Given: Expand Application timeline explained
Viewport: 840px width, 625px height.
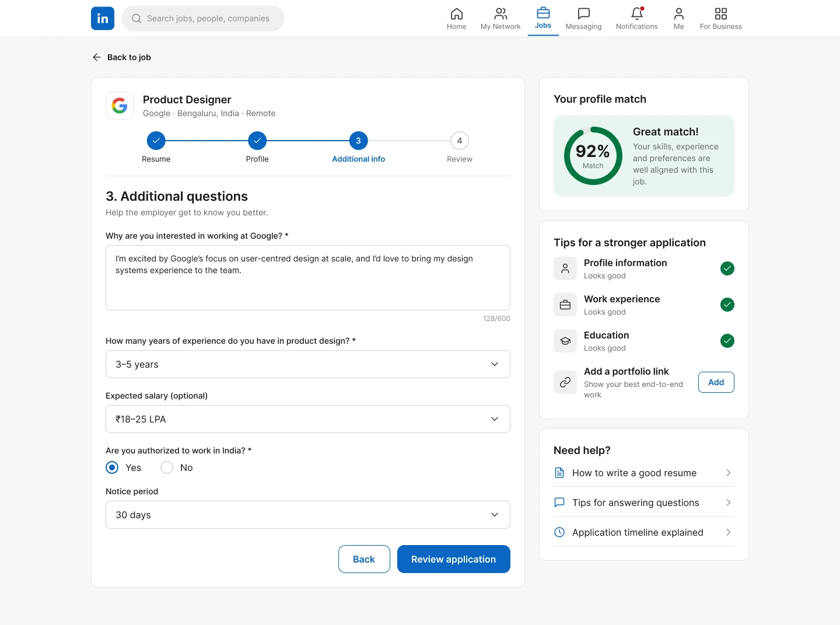Looking at the screenshot, I should (x=644, y=532).
